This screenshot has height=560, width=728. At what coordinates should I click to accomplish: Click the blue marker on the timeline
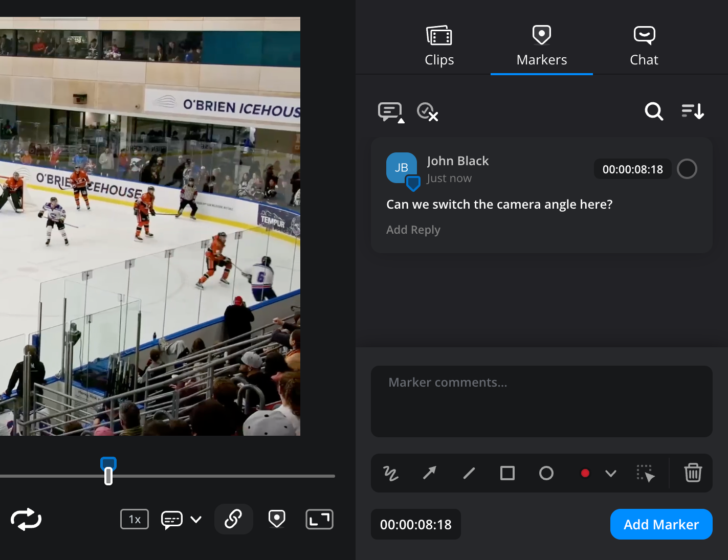pyautogui.click(x=108, y=463)
